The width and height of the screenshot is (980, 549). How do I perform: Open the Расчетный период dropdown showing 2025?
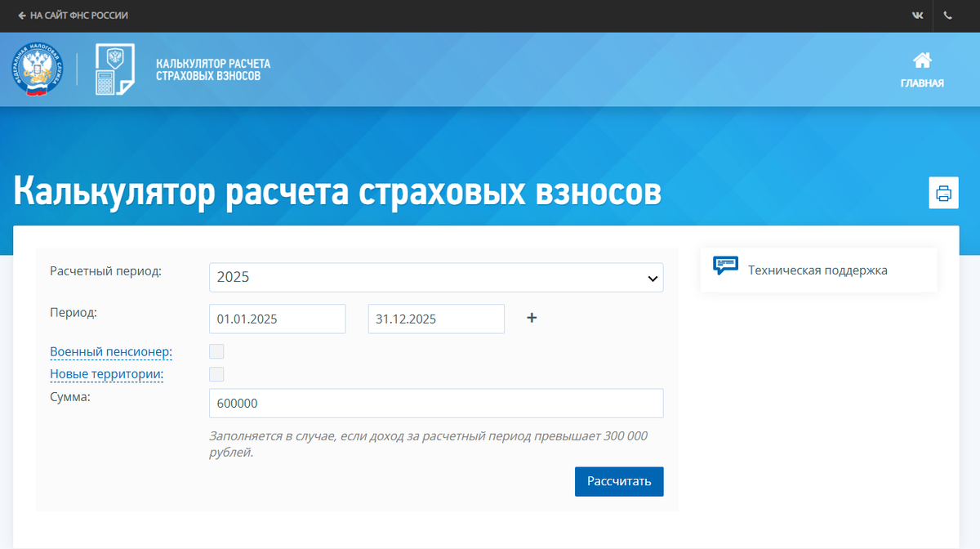pos(436,277)
